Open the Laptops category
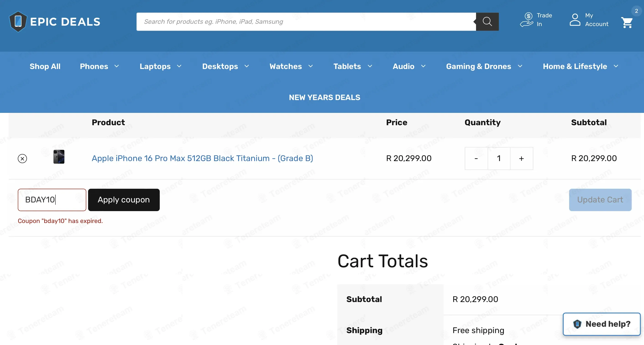Viewport: 644px width, 345px height. 155,66
